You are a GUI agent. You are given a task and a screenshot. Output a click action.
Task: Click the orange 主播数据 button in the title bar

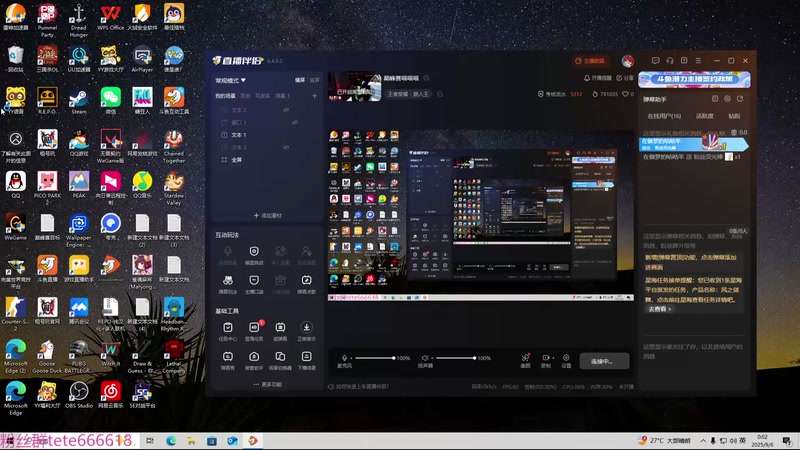590,61
